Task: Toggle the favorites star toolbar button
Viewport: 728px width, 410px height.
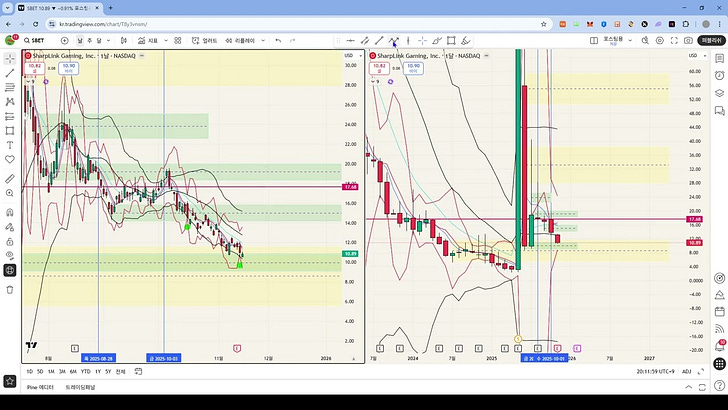Action: click(10, 381)
